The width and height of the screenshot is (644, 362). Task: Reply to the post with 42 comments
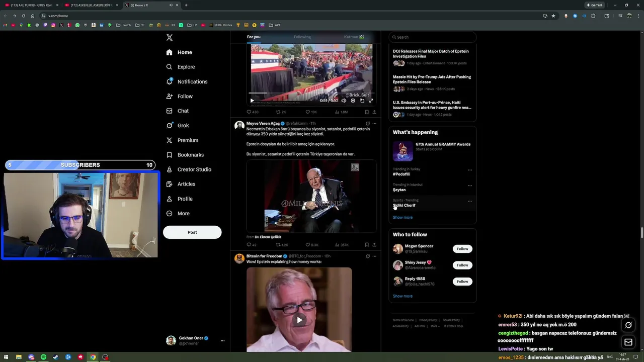(252, 245)
